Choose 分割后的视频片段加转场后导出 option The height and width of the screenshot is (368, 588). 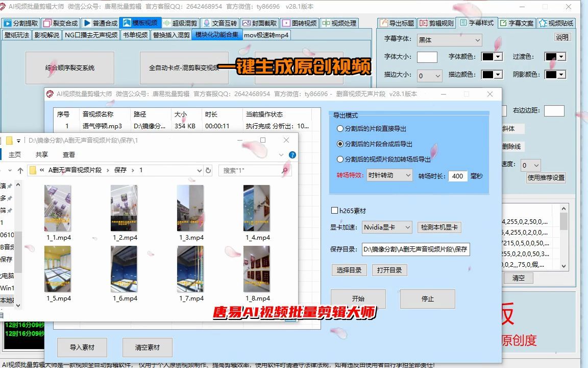click(x=339, y=159)
